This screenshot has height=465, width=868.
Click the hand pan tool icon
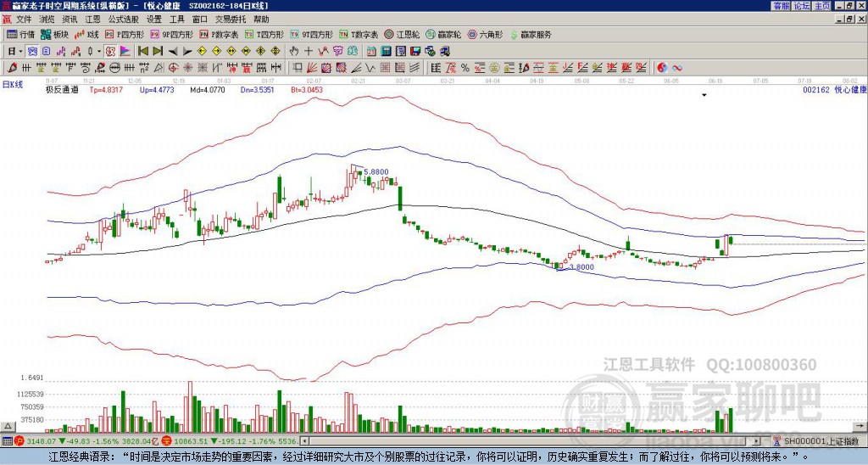(294, 52)
